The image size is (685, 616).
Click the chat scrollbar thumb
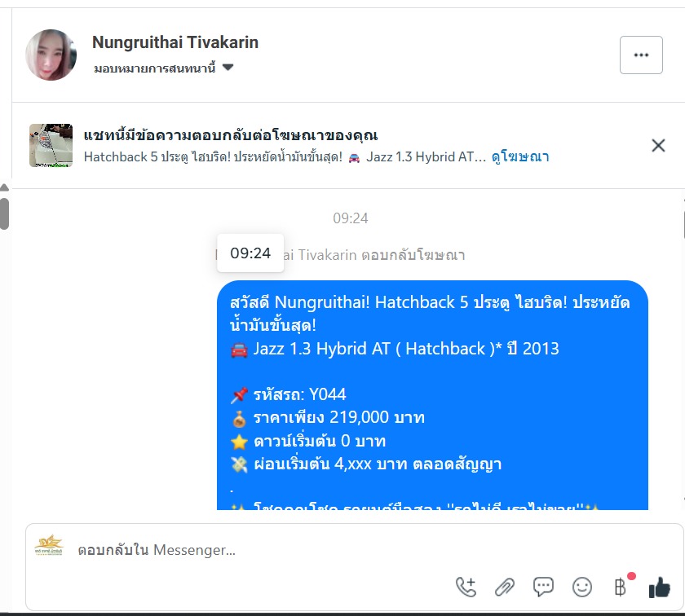[x=4, y=213]
